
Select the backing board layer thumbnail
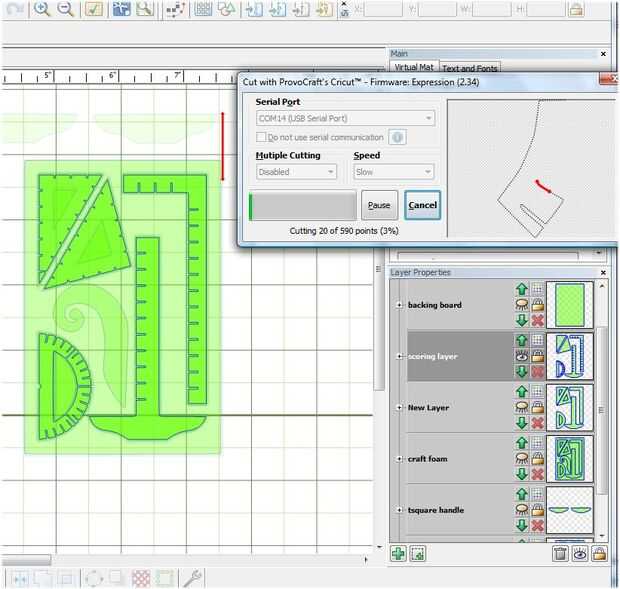pos(569,305)
